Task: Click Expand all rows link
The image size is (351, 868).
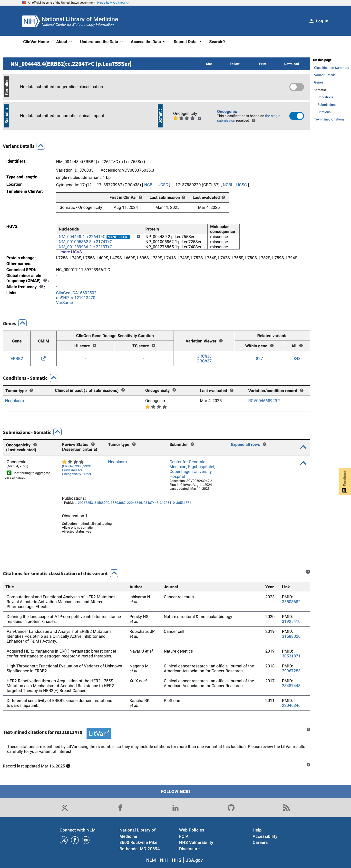Action: [245, 444]
